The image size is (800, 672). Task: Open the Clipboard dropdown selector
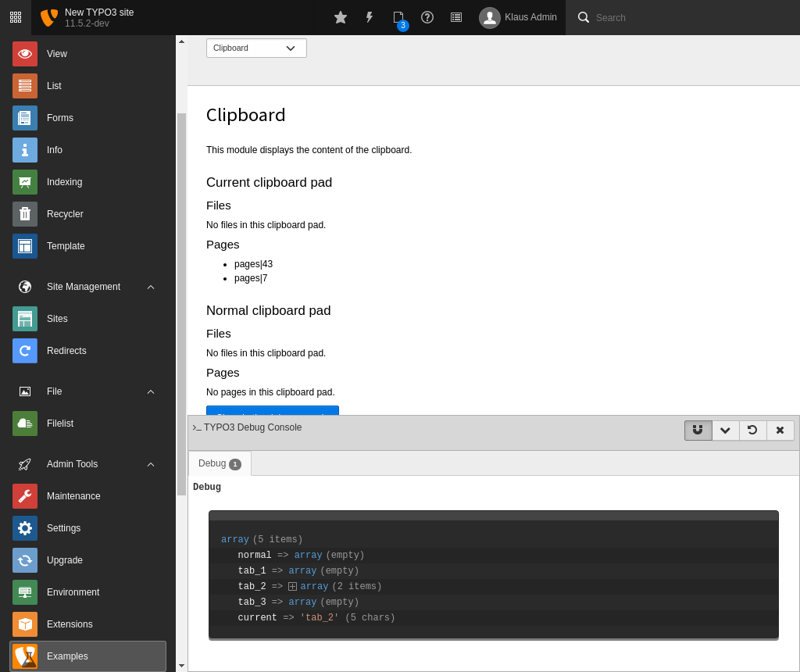256,48
